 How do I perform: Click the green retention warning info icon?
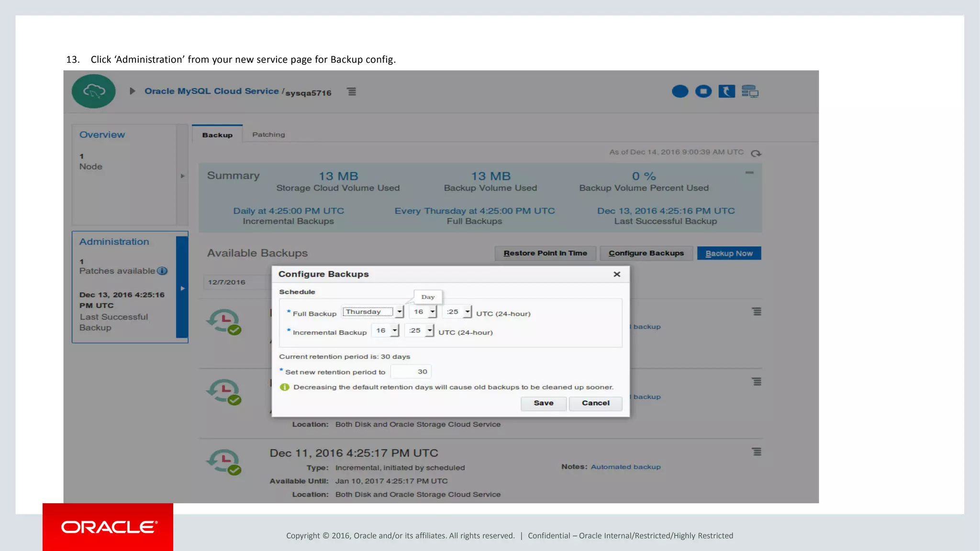pos(285,387)
